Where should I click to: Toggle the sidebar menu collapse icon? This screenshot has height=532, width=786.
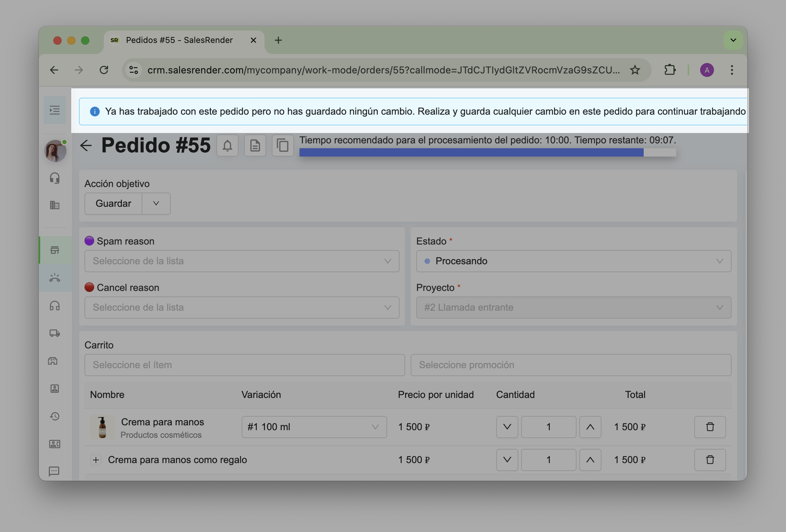55,110
